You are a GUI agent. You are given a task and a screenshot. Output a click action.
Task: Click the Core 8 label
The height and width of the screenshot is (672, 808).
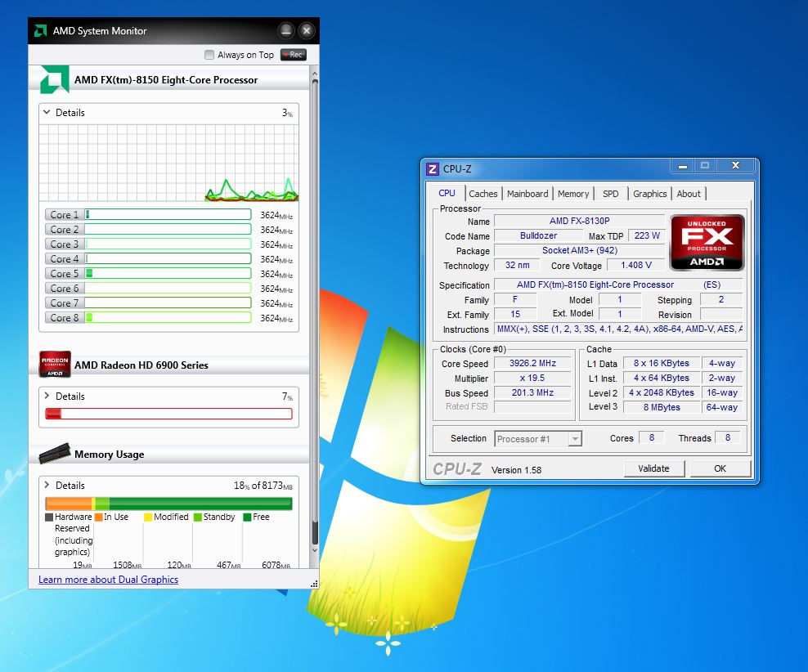click(x=65, y=318)
